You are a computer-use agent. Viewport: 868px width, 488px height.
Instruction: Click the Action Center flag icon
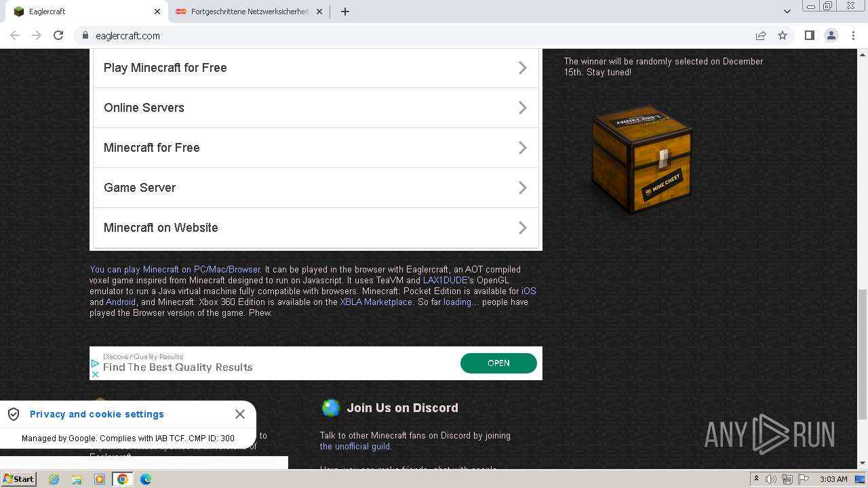click(804, 479)
